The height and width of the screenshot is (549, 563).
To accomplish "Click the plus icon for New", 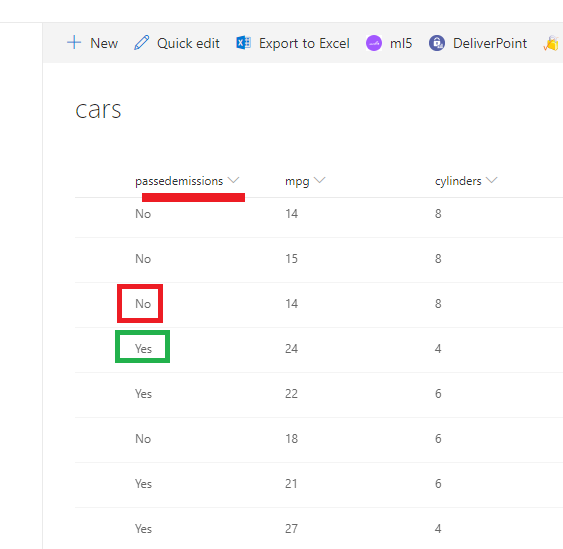I will pos(74,42).
